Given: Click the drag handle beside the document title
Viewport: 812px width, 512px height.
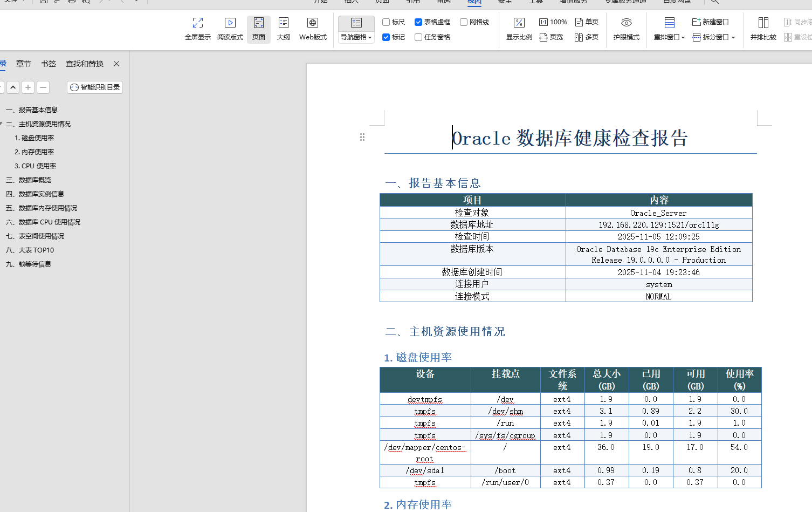Looking at the screenshot, I should (x=362, y=137).
